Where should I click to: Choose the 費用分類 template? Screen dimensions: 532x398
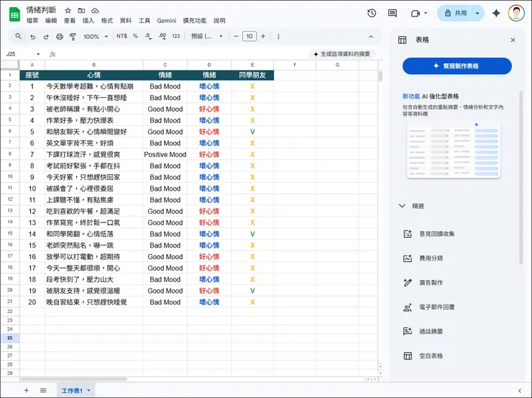pos(423,258)
